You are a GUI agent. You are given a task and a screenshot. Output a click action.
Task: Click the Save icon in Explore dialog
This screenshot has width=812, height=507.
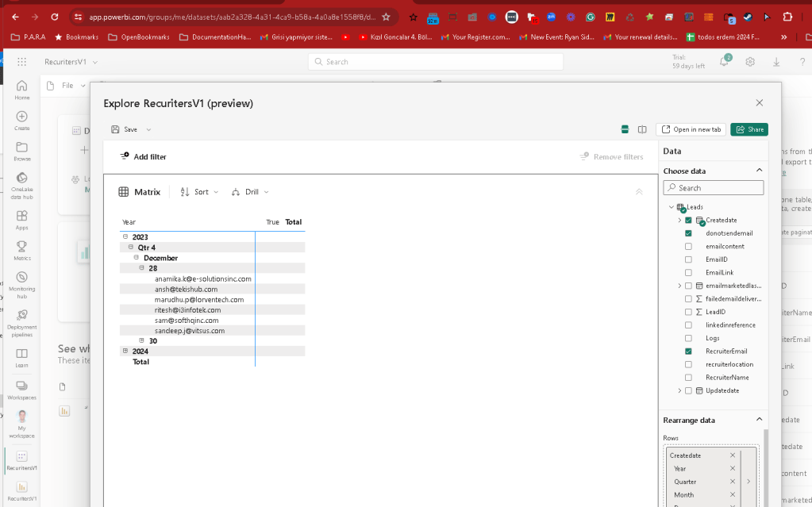click(115, 129)
